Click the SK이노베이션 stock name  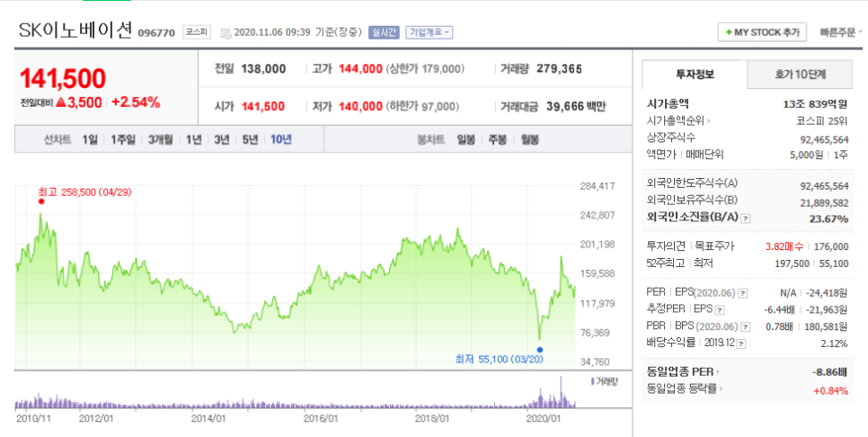[75, 31]
